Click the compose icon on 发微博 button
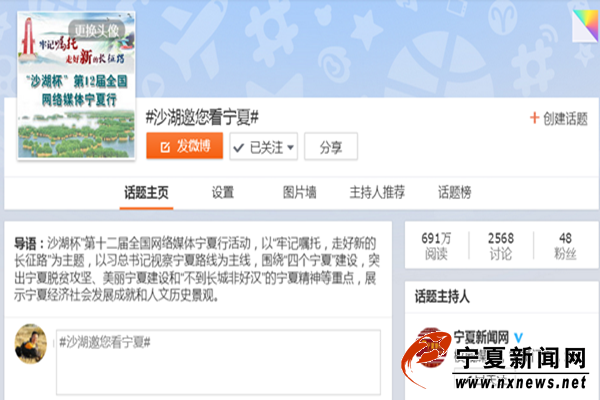This screenshot has height=400, width=600. point(165,147)
